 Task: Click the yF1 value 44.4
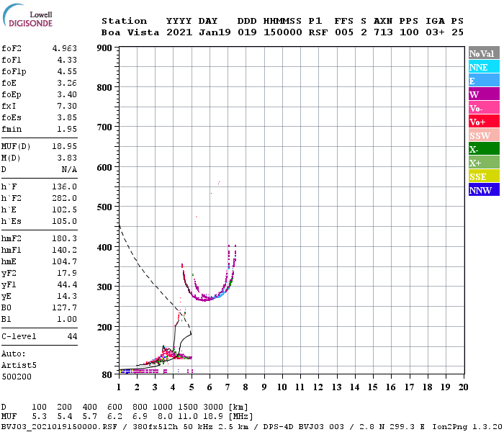click(x=67, y=285)
